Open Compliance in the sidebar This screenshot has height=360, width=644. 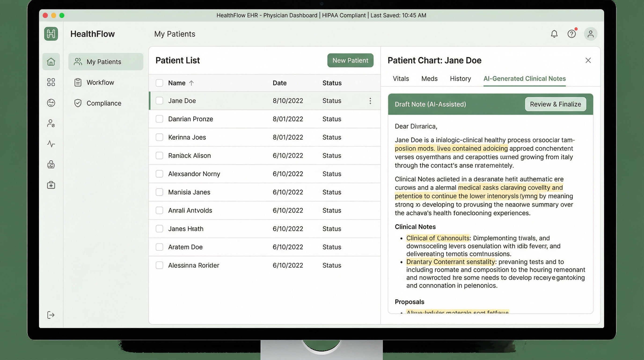click(104, 103)
